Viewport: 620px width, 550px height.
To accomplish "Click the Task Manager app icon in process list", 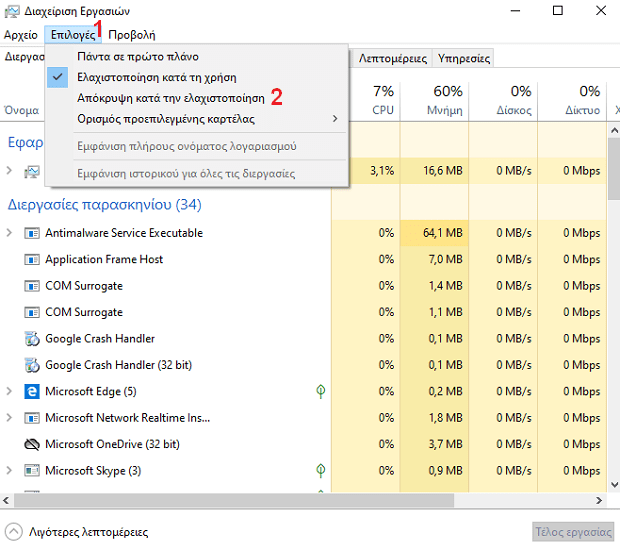I will 32,172.
